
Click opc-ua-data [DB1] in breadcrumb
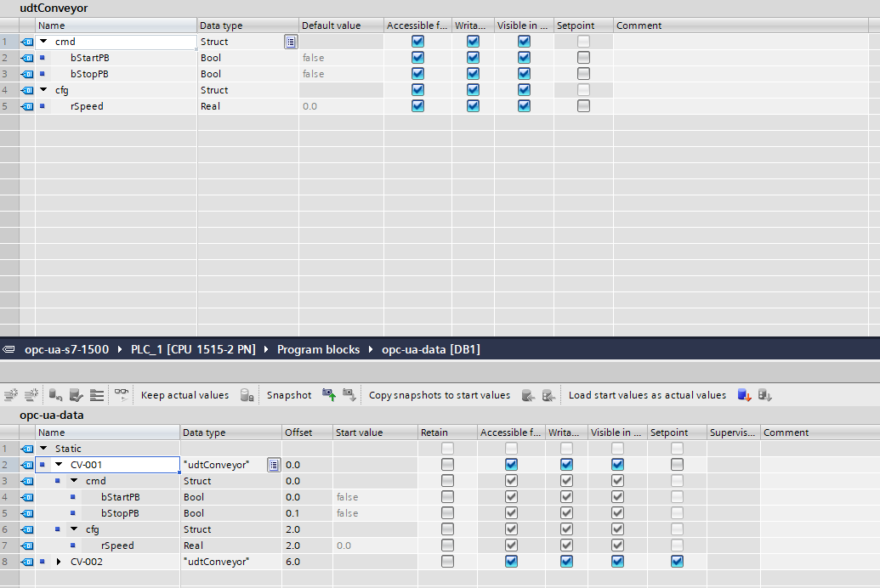[x=431, y=349]
